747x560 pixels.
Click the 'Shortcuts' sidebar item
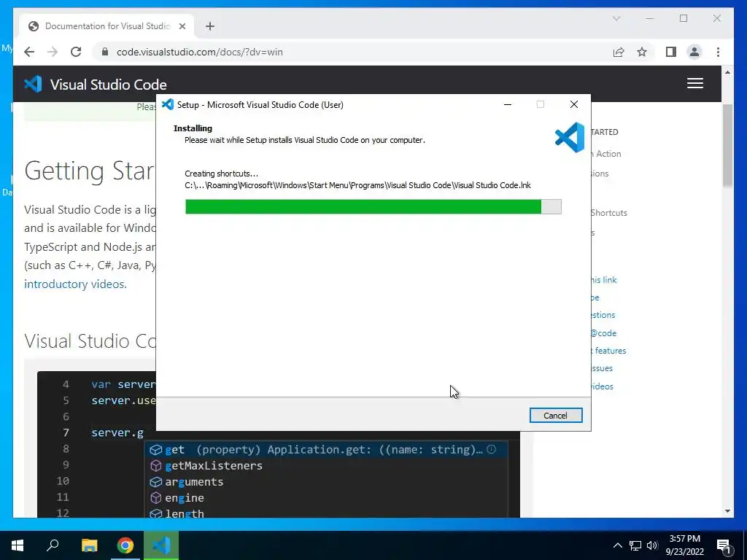[609, 213]
